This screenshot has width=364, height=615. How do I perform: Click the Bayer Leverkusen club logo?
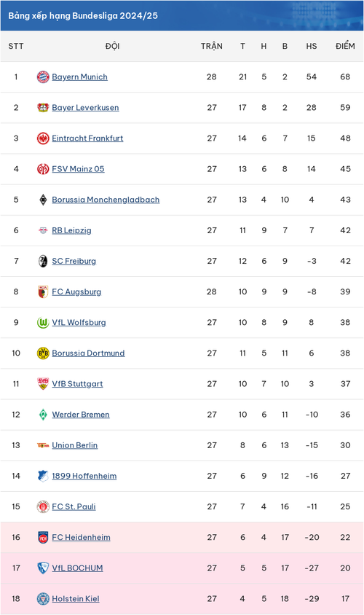(43, 107)
